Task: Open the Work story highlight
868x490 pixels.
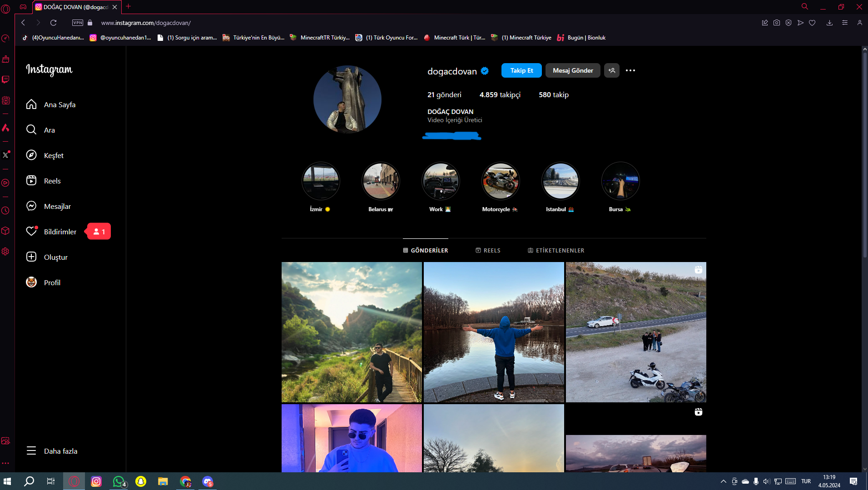Action: pos(441,181)
